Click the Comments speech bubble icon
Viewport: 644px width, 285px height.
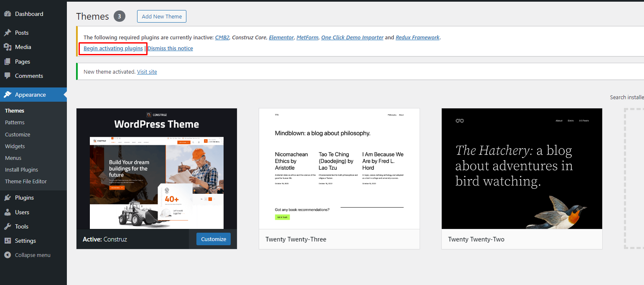tap(8, 76)
